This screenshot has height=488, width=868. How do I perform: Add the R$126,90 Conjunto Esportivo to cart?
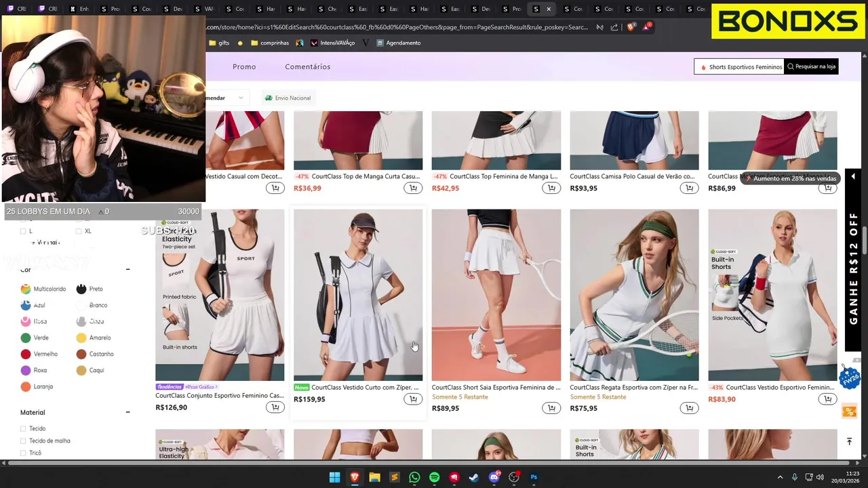(275, 407)
